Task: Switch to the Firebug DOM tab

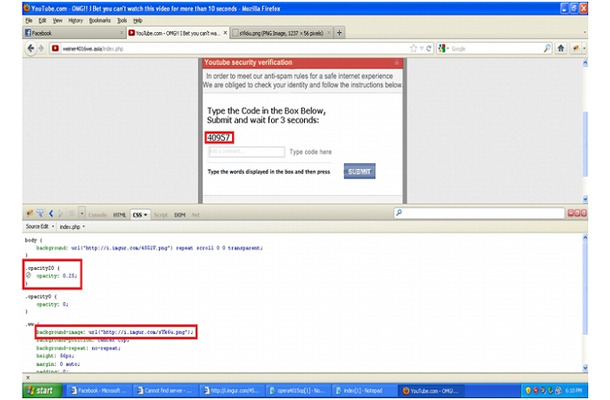Action: [179, 215]
